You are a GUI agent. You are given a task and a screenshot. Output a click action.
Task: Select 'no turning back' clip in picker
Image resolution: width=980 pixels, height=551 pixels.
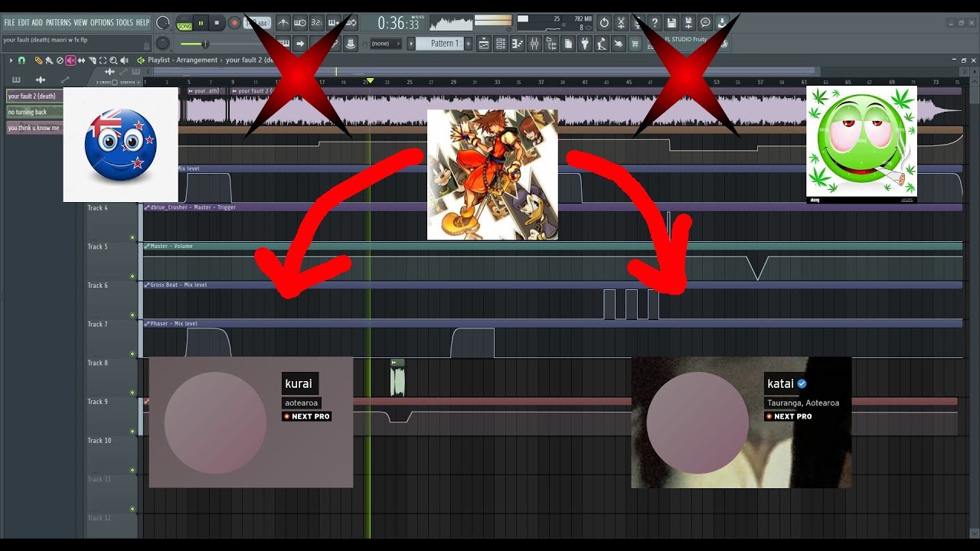click(x=34, y=112)
